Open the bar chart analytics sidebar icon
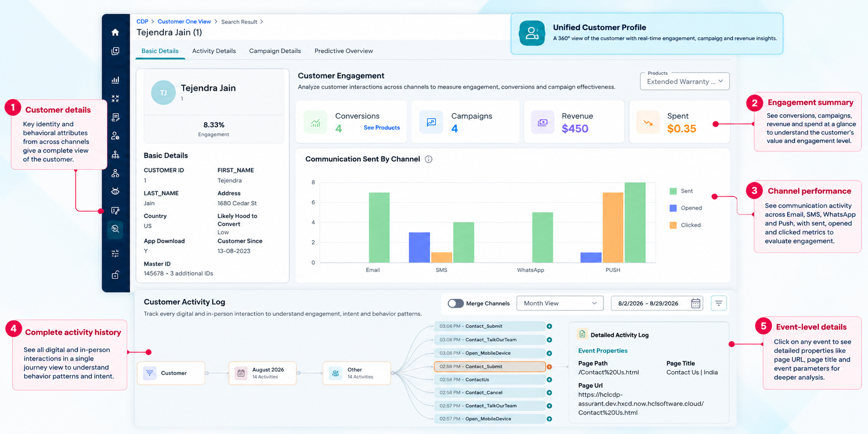868x434 pixels. pyautogui.click(x=115, y=80)
